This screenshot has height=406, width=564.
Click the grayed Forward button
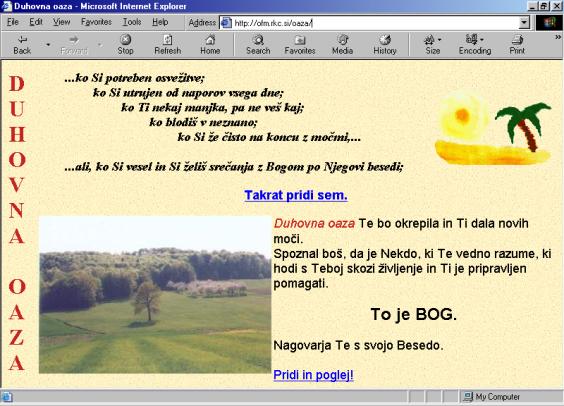click(74, 45)
